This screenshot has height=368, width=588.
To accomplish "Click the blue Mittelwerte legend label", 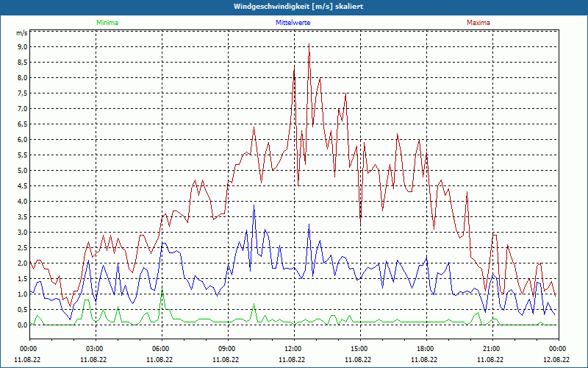I will pyautogui.click(x=293, y=23).
